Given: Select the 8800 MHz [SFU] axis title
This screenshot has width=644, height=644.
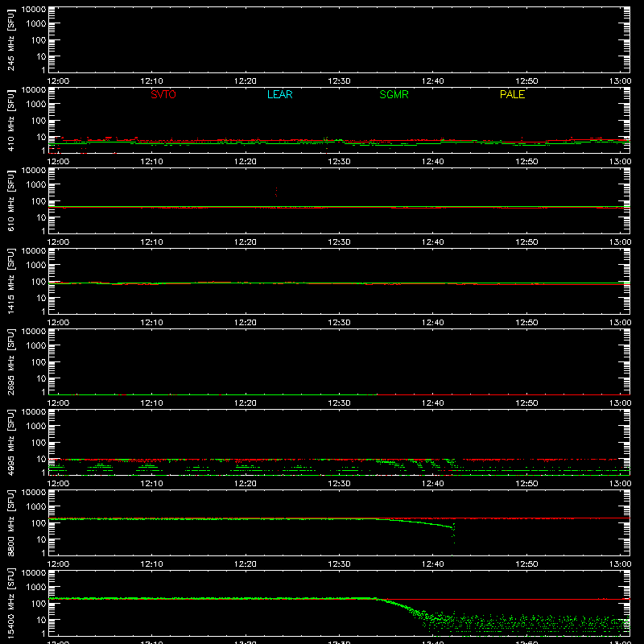Looking at the screenshot, I should click(x=10, y=522).
